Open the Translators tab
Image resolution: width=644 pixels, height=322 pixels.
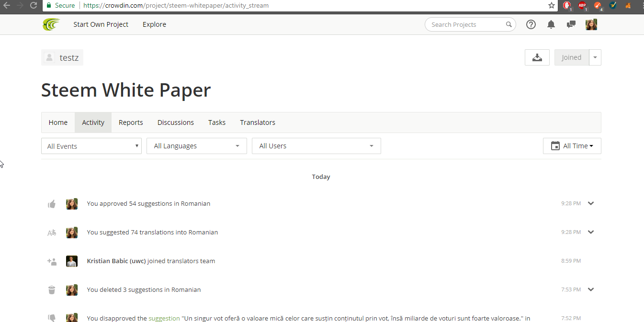pos(258,122)
